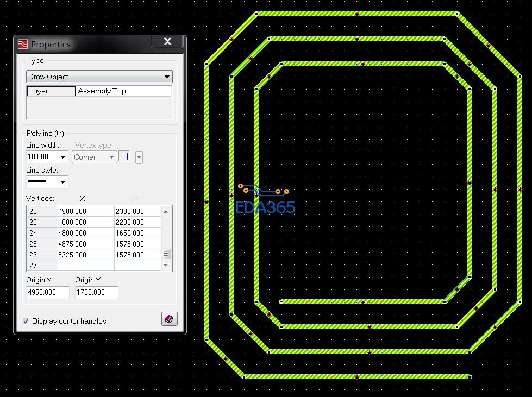Click the vertices list scrollbar thumb

(x=166, y=254)
